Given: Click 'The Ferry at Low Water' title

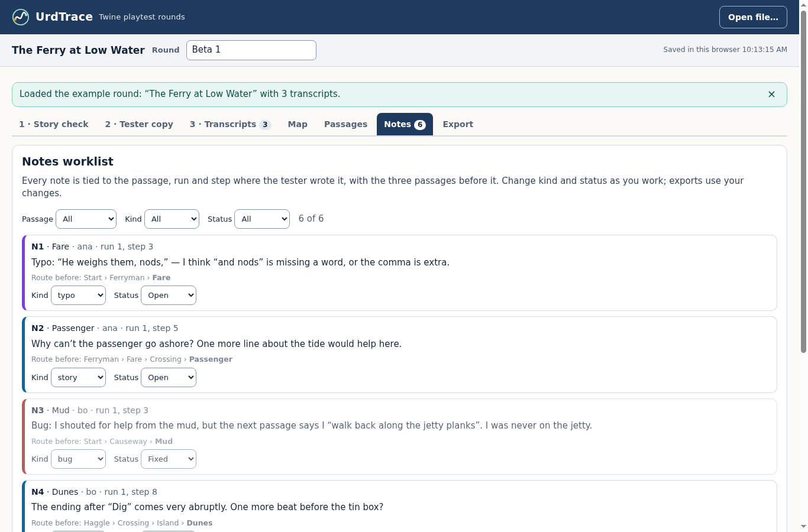Looking at the screenshot, I should (x=78, y=50).
